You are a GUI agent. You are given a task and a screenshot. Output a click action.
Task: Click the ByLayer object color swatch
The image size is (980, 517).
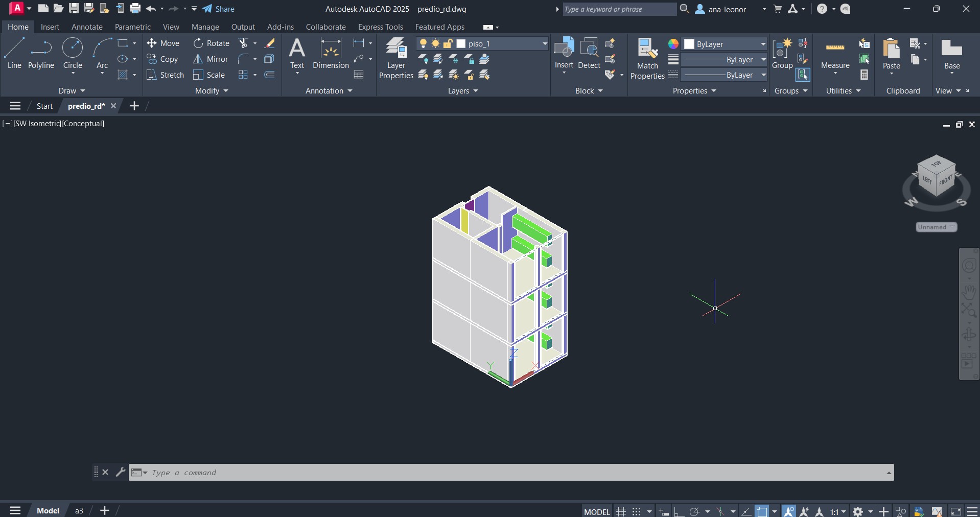click(689, 44)
